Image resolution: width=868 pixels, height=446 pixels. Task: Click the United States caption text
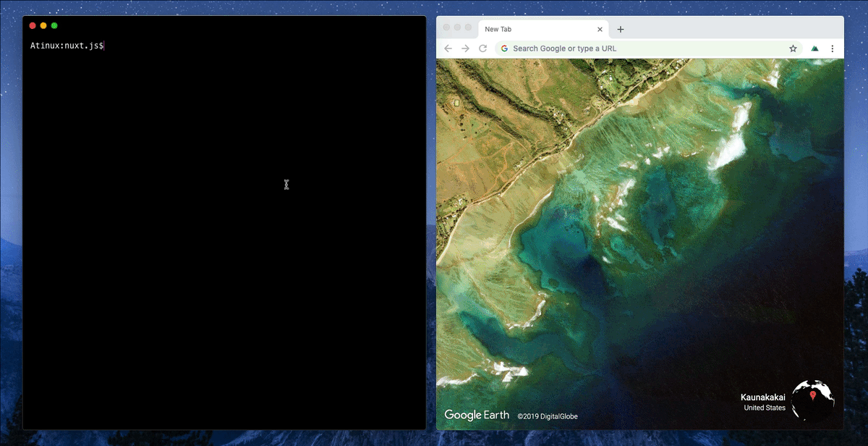(764, 408)
